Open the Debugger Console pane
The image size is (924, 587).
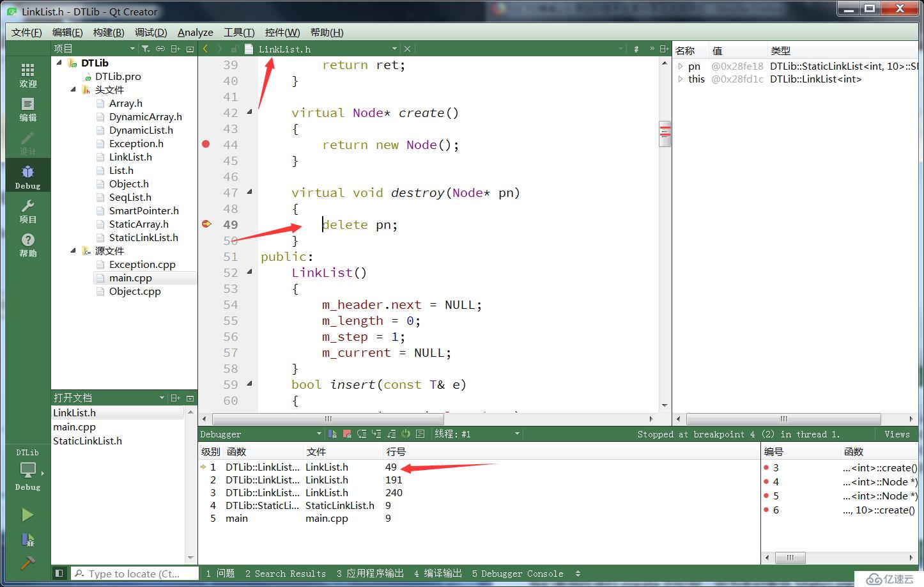pyautogui.click(x=518, y=574)
